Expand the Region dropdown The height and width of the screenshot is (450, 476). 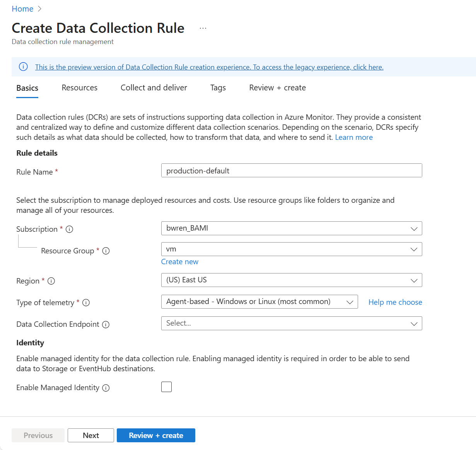(291, 280)
